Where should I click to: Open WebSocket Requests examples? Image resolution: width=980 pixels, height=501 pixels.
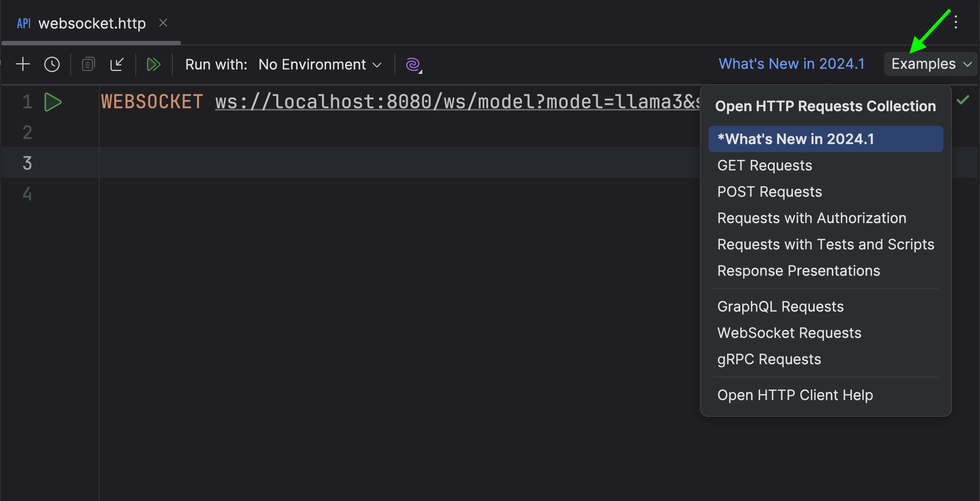point(789,333)
